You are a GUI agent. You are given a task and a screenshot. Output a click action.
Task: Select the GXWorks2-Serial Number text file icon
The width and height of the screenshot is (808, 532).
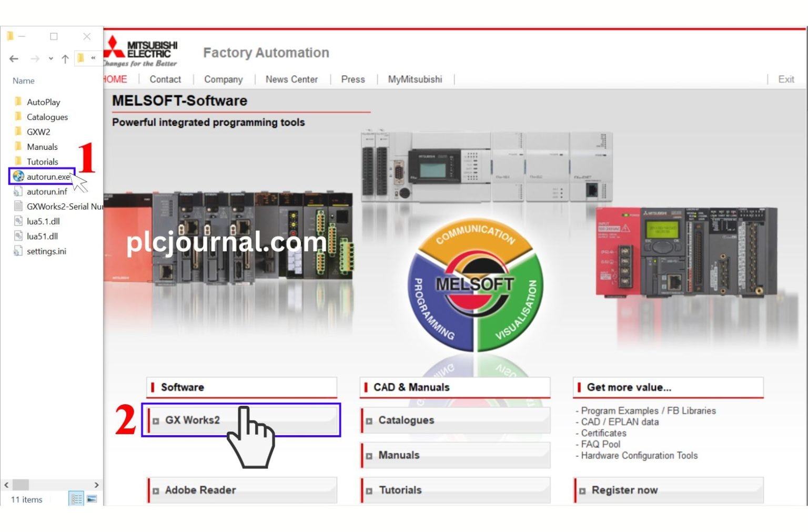click(x=18, y=206)
